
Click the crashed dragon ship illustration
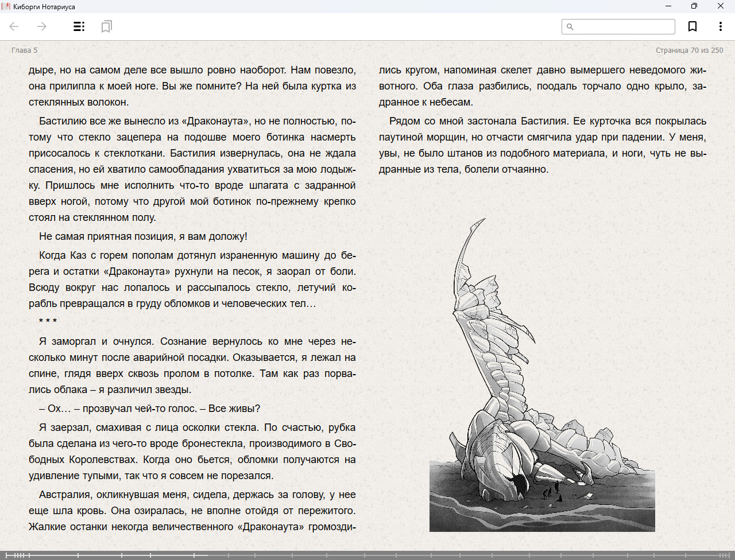pyautogui.click(x=542, y=390)
